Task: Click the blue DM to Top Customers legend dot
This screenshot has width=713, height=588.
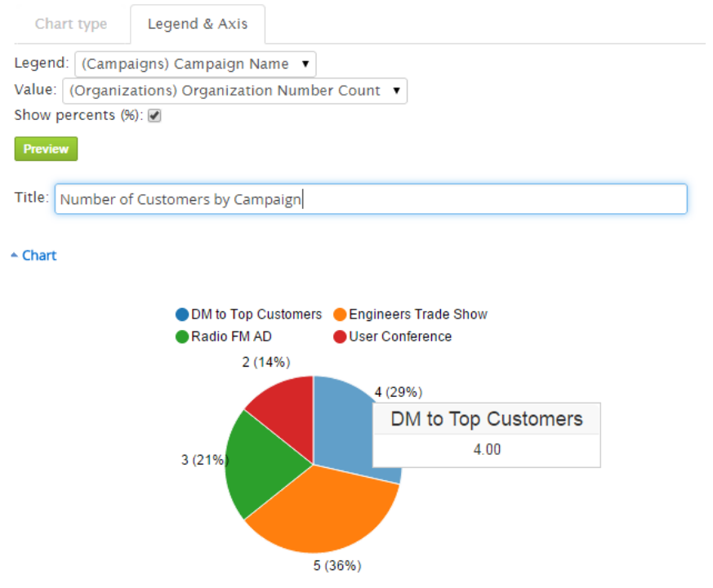Action: click(x=181, y=314)
